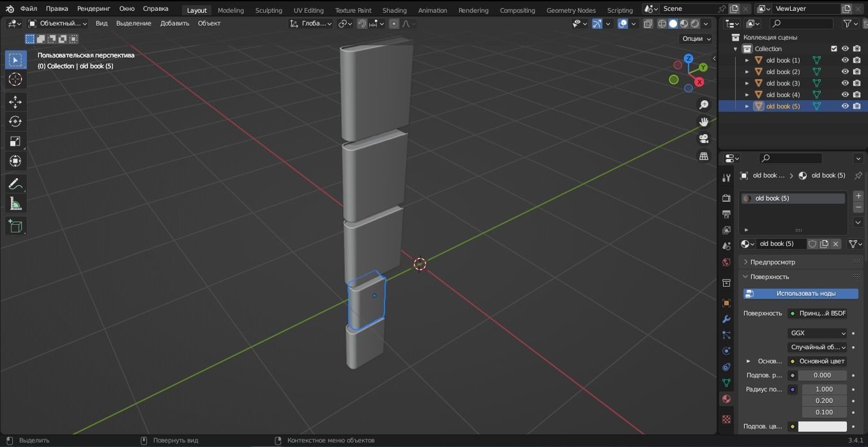Select the Select Box tool
The height and width of the screenshot is (447, 868).
click(15, 60)
